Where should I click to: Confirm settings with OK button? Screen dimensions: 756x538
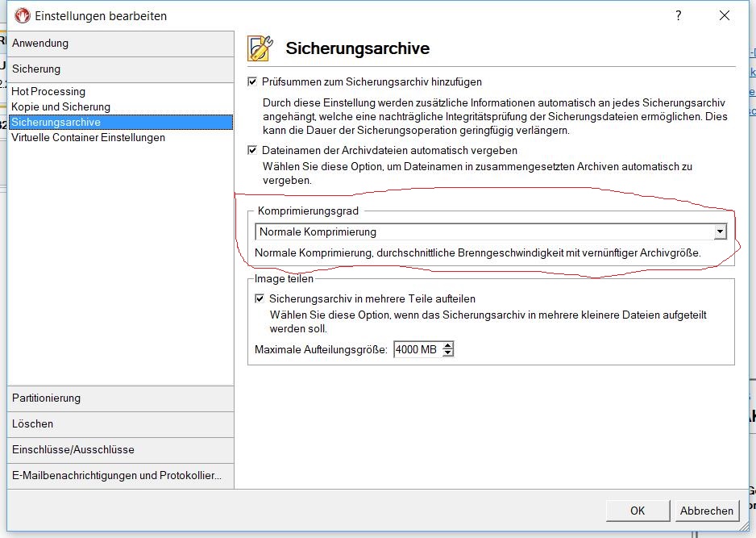tap(638, 511)
